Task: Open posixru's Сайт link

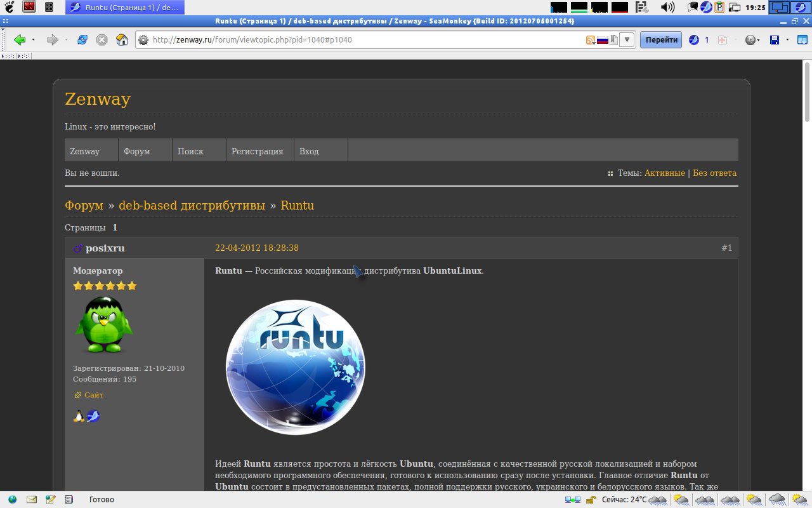Action: click(x=94, y=395)
